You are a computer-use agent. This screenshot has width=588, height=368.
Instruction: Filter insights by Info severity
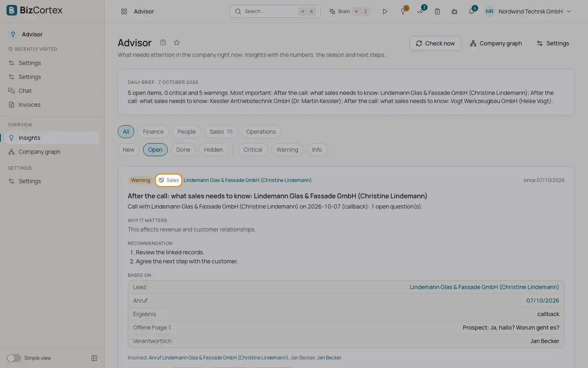click(317, 150)
